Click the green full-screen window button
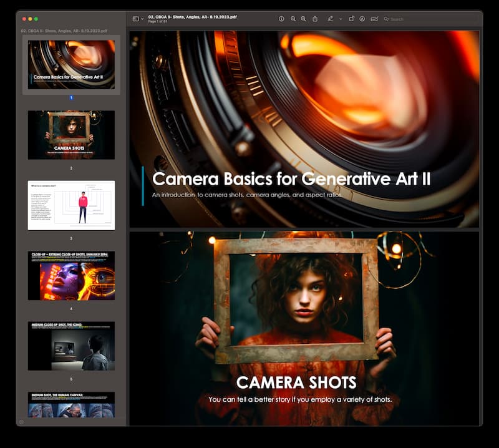 pyautogui.click(x=36, y=19)
